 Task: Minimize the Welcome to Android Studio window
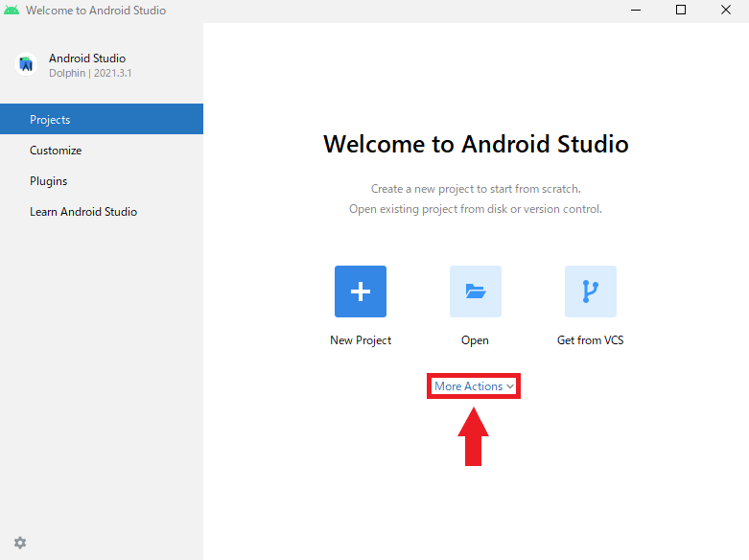tap(636, 10)
